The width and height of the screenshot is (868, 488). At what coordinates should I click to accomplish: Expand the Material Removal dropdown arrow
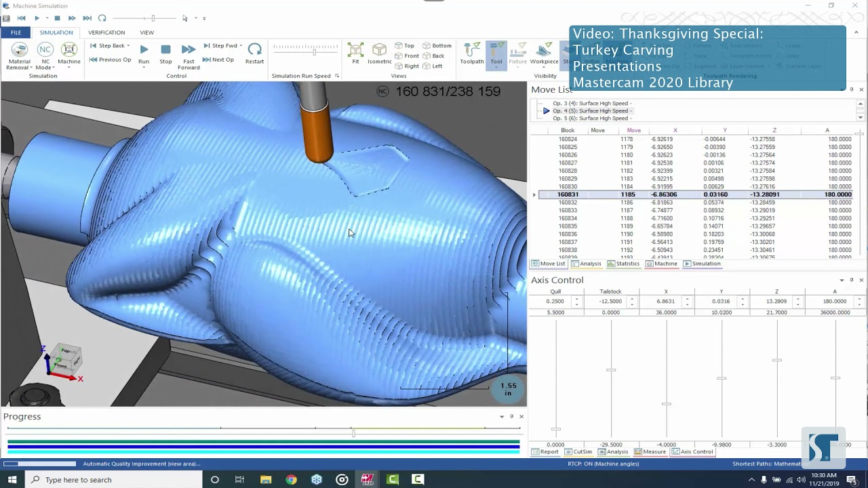[x=31, y=68]
